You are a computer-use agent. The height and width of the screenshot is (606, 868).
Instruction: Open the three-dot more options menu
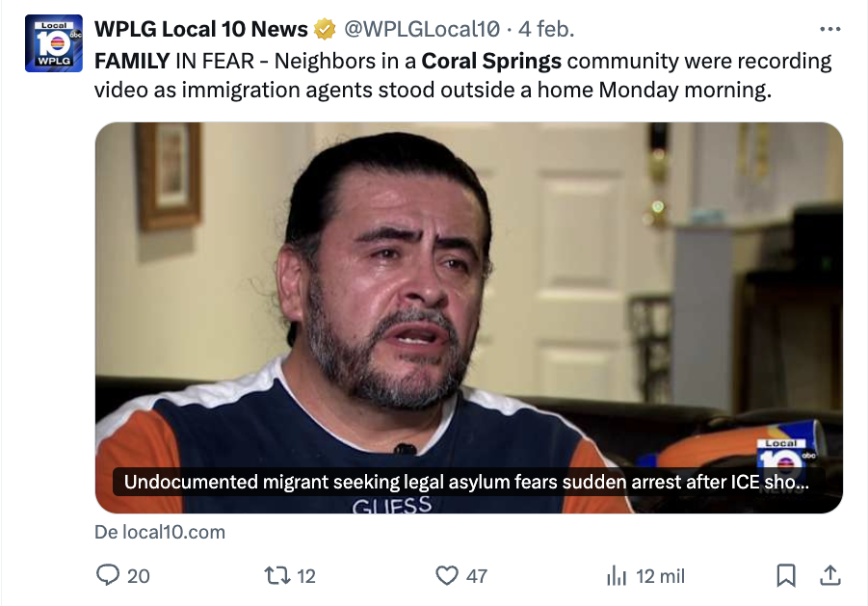click(x=829, y=29)
